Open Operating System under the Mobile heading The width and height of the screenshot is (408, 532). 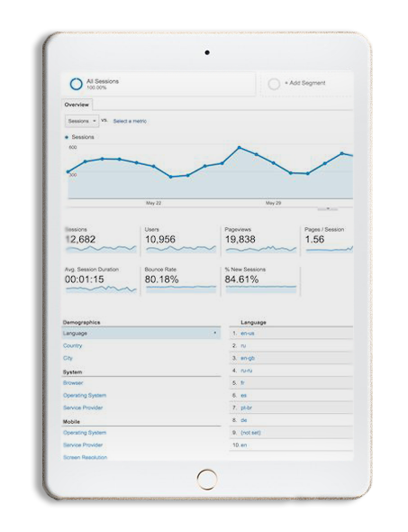(85, 433)
